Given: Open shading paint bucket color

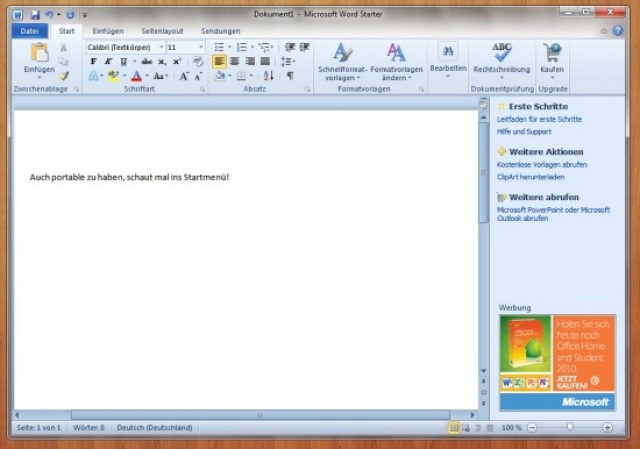Looking at the screenshot, I should coord(220,76).
